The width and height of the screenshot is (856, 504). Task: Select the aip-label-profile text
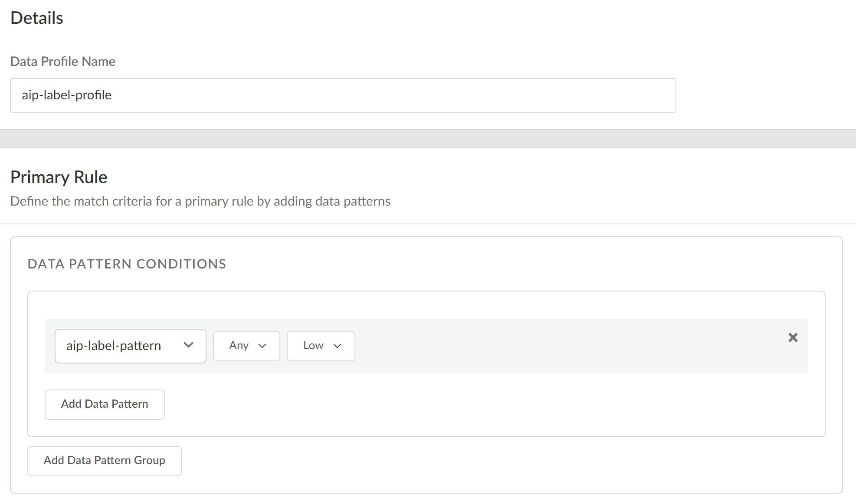(67, 95)
